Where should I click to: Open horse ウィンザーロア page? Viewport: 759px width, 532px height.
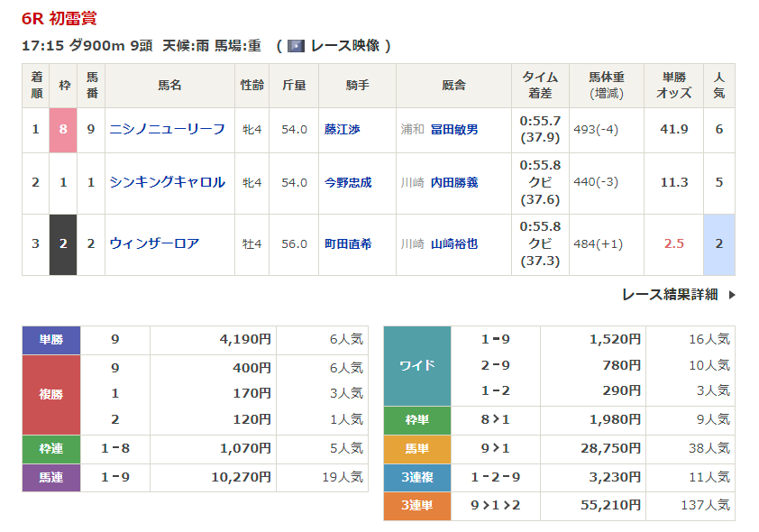pyautogui.click(x=154, y=243)
